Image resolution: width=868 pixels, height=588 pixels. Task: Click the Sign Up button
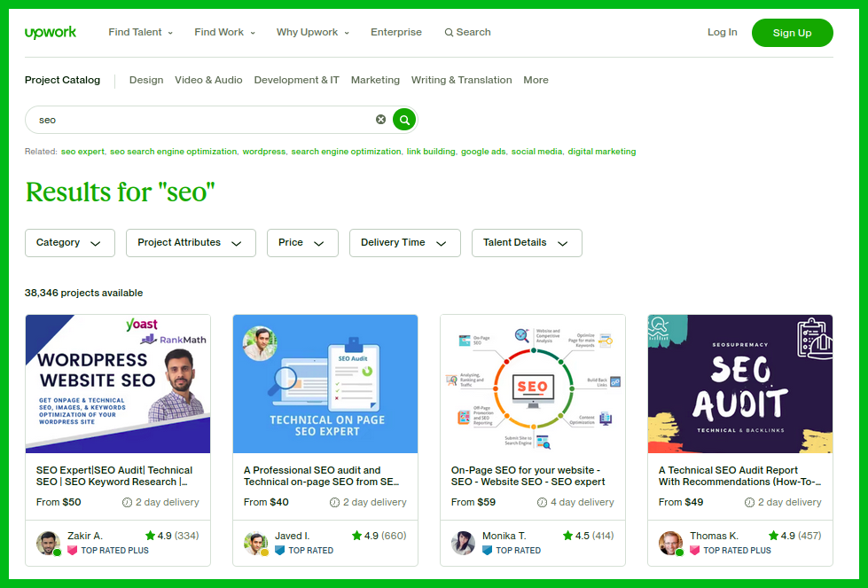(792, 33)
